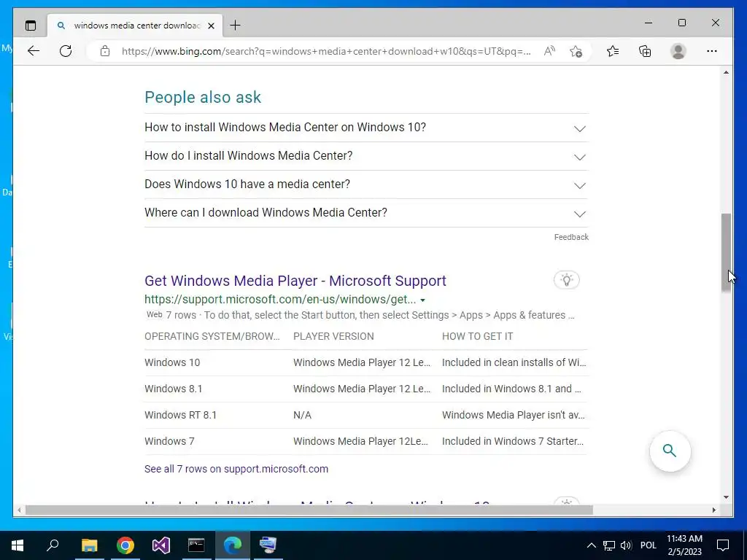Go back to previous page
The width and height of the screenshot is (747, 560).
(x=33, y=51)
